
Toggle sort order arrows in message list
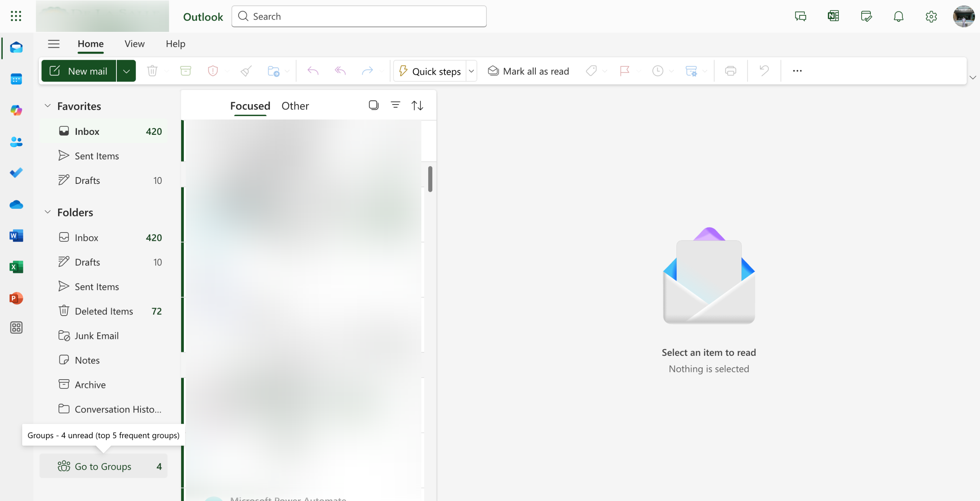[x=417, y=105]
